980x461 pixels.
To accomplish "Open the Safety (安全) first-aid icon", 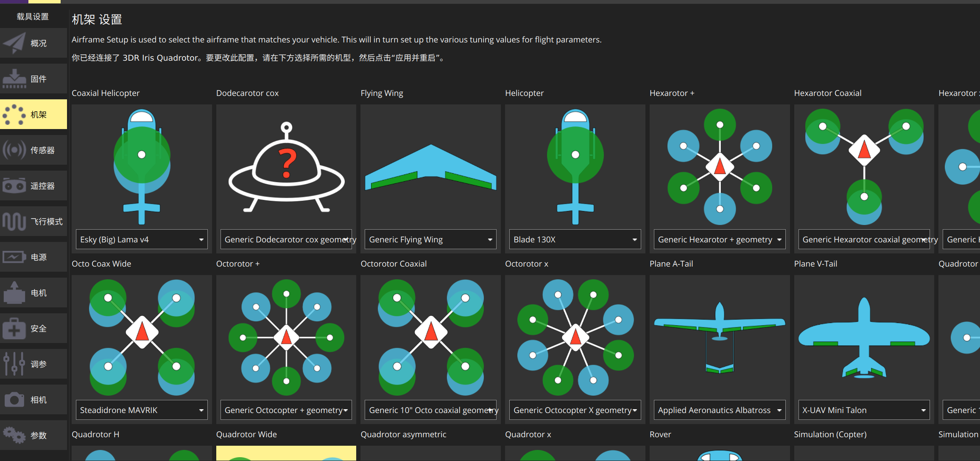I will [14, 329].
